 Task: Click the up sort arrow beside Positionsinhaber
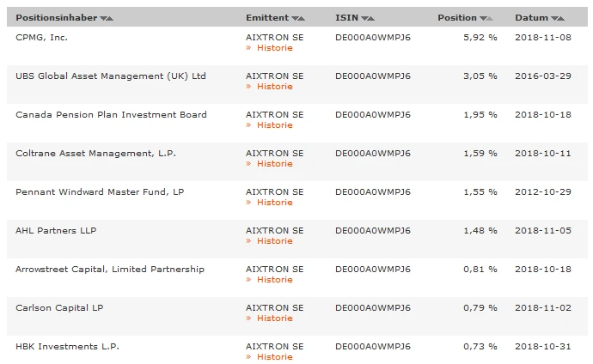coord(110,18)
